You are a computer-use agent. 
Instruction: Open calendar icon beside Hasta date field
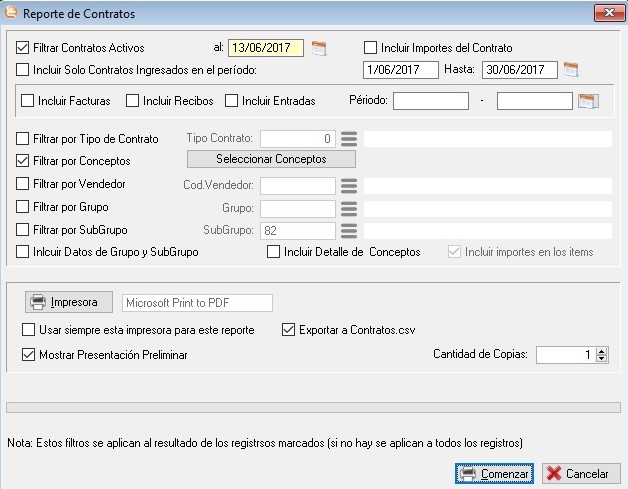[x=571, y=70]
